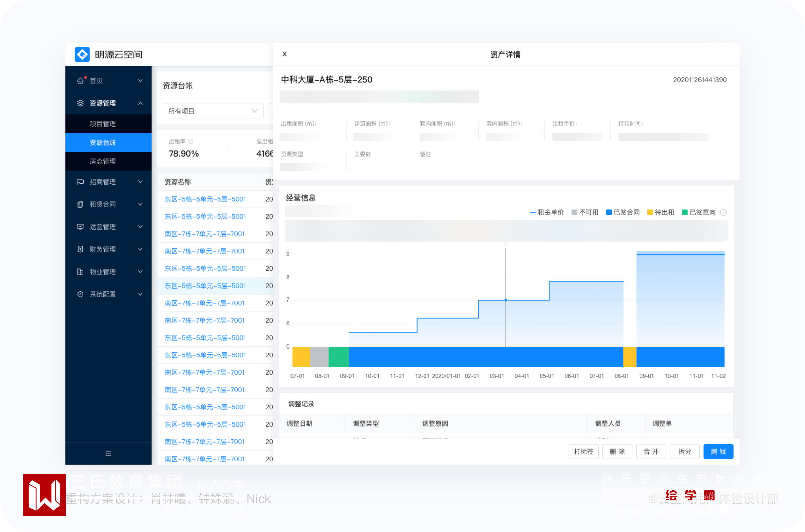Click the info icon next to 出租率
This screenshot has width=805, height=532.
191,141
